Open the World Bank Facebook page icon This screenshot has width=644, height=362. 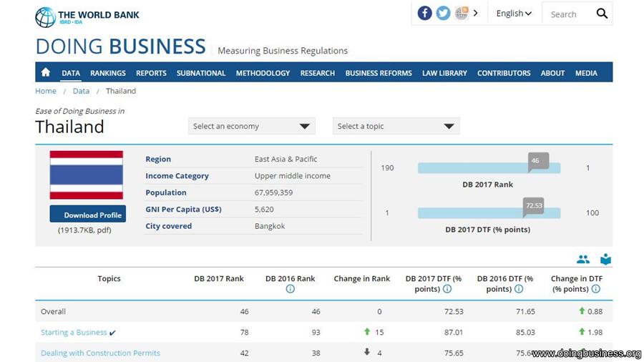[424, 13]
